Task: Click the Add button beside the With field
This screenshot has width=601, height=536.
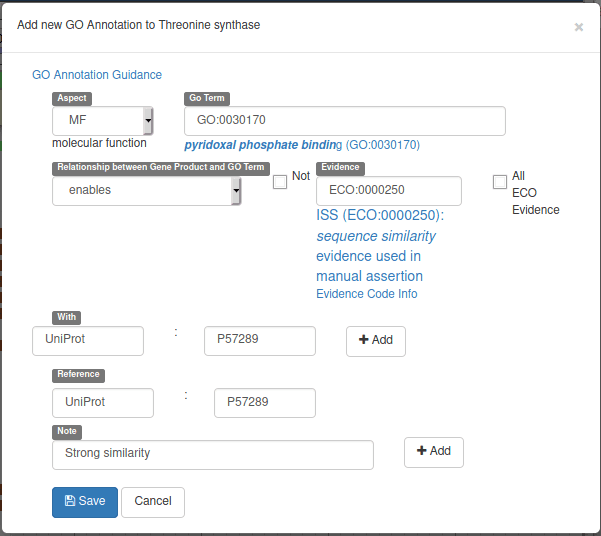Action: (376, 341)
